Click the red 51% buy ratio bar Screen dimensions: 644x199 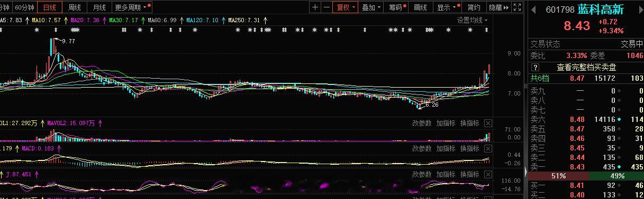pyautogui.click(x=559, y=176)
